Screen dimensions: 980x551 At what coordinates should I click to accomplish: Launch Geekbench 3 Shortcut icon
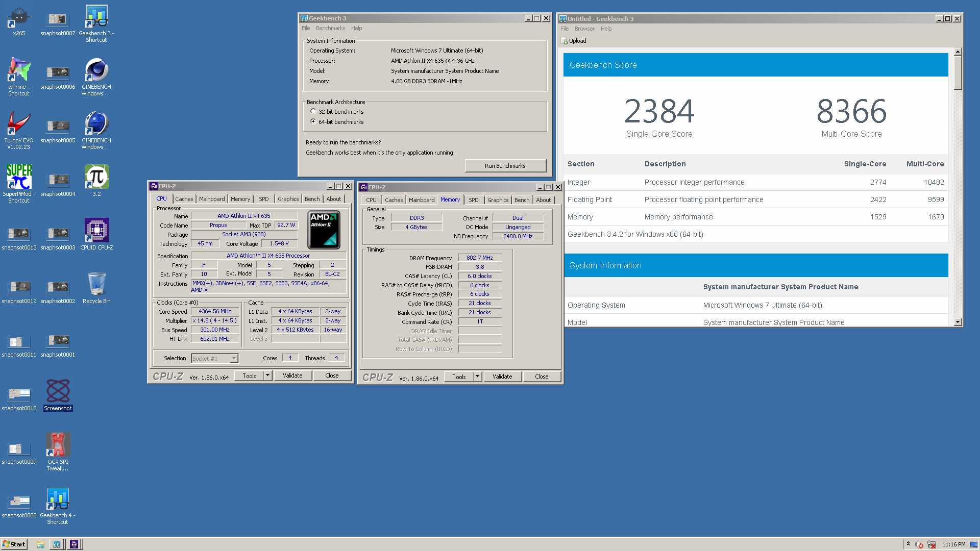(96, 24)
